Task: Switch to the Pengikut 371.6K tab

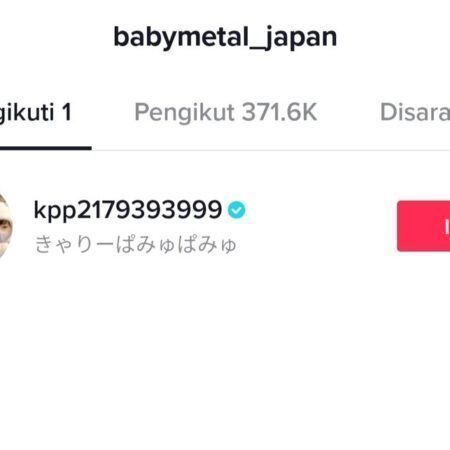Action: [x=225, y=112]
